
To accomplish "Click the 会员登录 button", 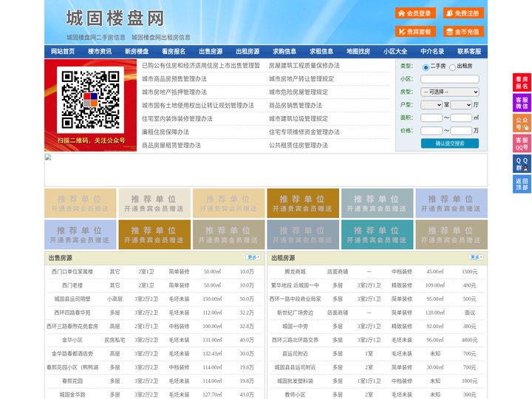I will click(415, 13).
